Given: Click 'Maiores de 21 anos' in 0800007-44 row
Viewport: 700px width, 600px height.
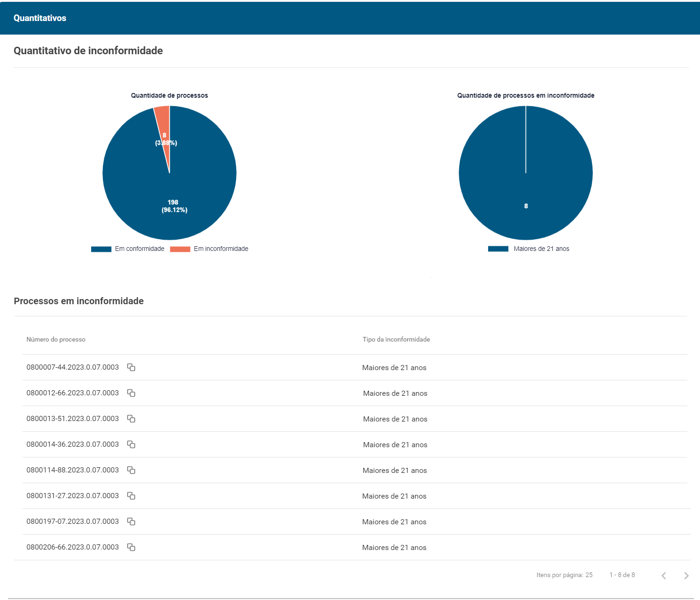Looking at the screenshot, I should [394, 368].
